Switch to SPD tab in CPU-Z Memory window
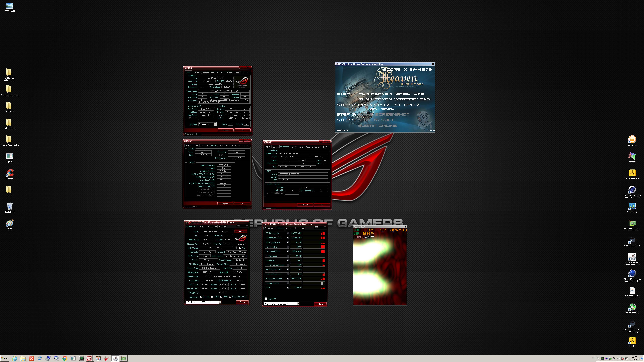 pyautogui.click(x=222, y=146)
